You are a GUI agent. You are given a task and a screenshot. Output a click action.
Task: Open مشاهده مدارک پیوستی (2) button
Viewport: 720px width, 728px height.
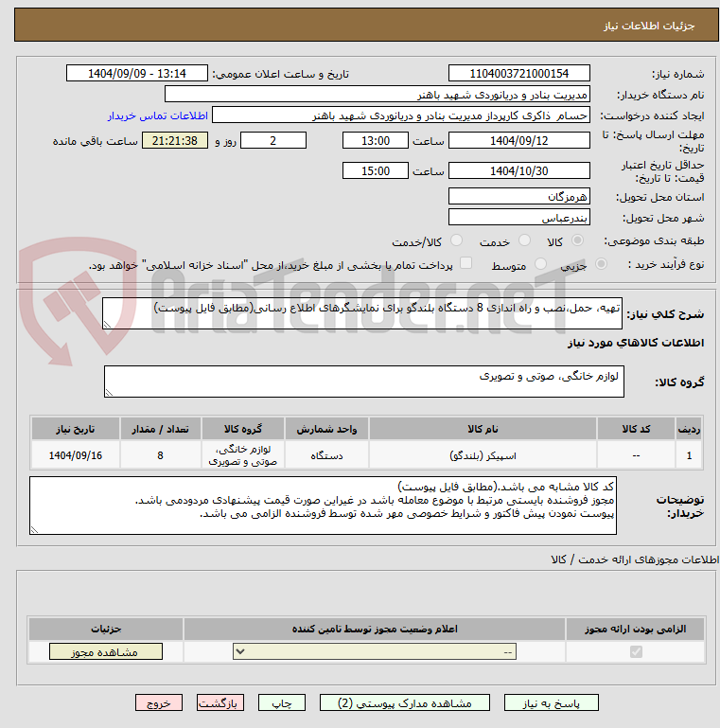coord(405,703)
